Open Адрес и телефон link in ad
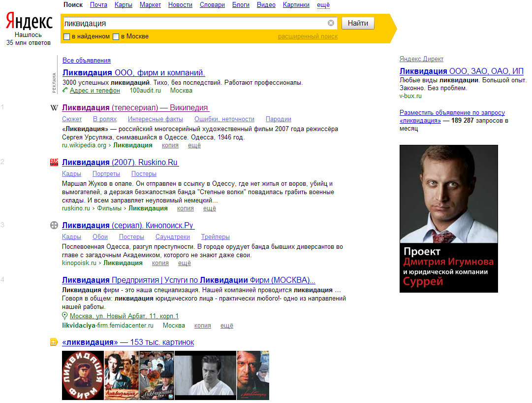 tap(95, 90)
